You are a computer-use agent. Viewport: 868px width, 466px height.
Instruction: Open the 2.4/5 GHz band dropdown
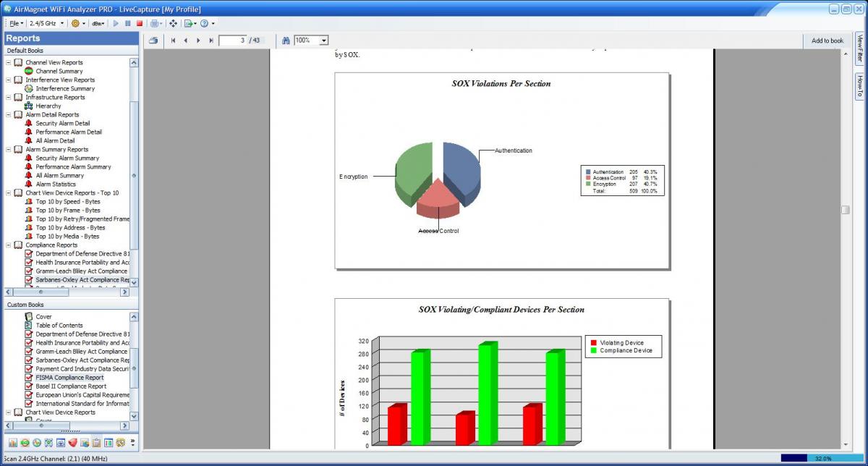pos(61,24)
